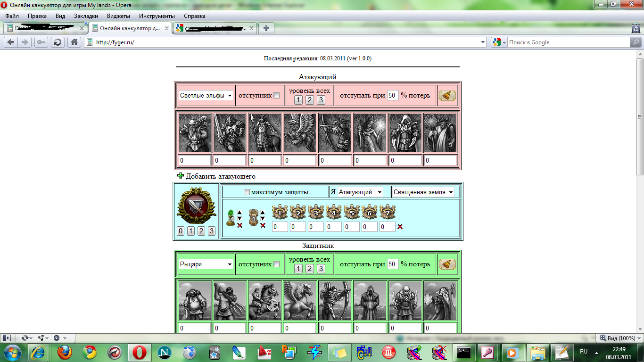
Task: Click the attacker retreat percent field
Action: point(393,96)
